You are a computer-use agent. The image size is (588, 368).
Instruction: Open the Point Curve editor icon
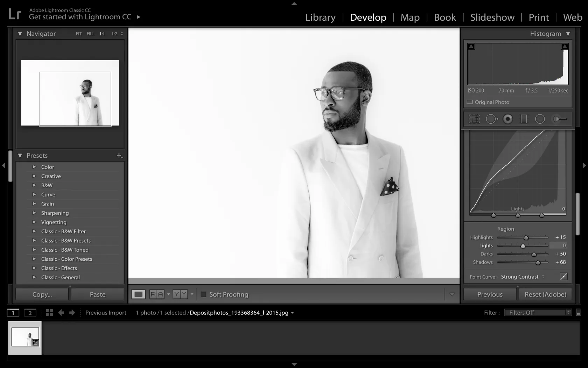click(564, 277)
